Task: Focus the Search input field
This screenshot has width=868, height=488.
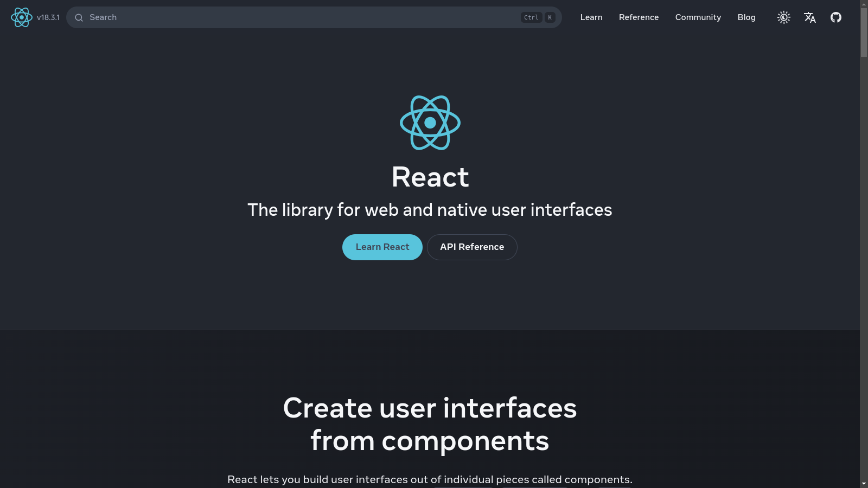Action: (x=298, y=17)
